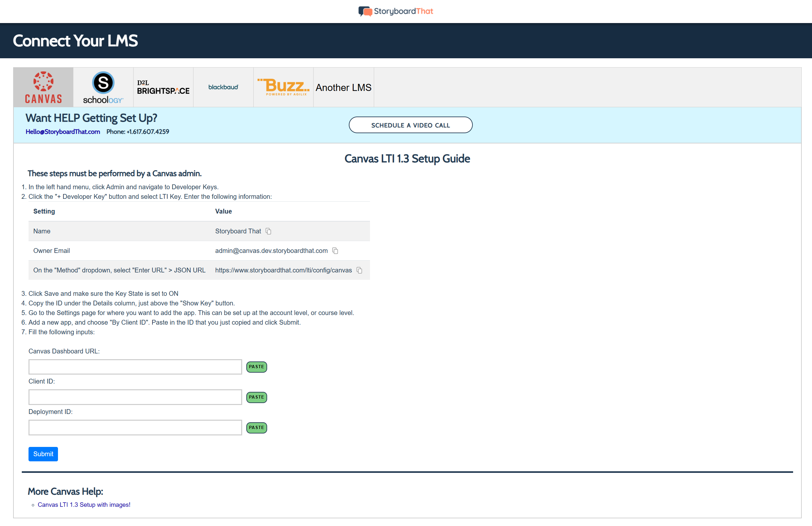Focus the Client ID input field
This screenshot has height=526, width=812.
[x=135, y=397]
